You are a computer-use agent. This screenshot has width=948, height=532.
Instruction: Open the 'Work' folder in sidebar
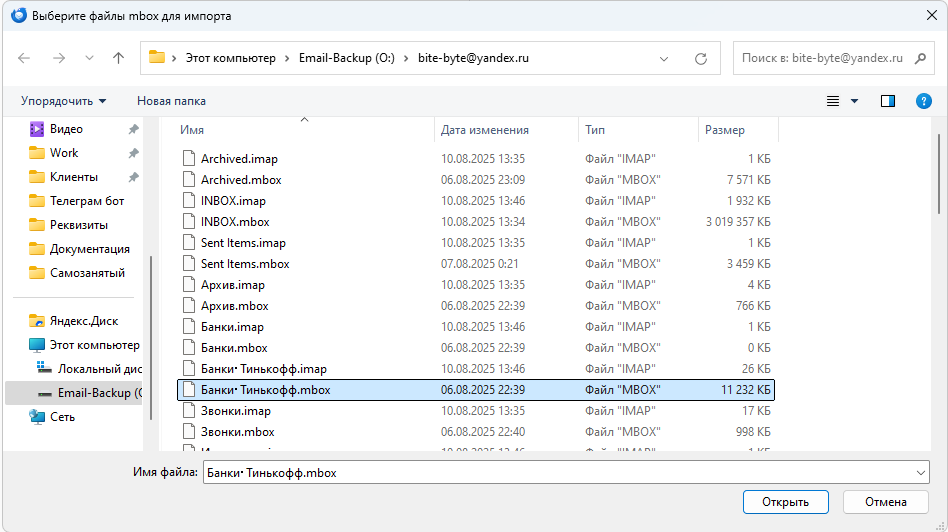64,153
